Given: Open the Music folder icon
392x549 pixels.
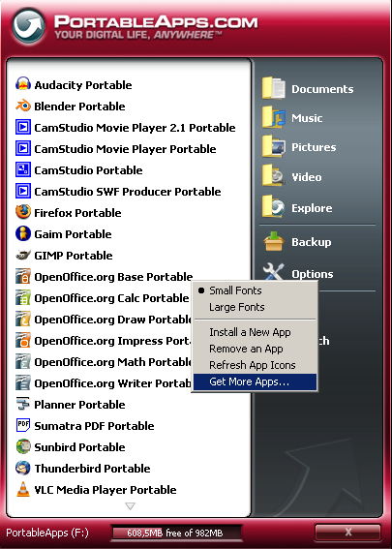Looking at the screenshot, I should (x=274, y=118).
